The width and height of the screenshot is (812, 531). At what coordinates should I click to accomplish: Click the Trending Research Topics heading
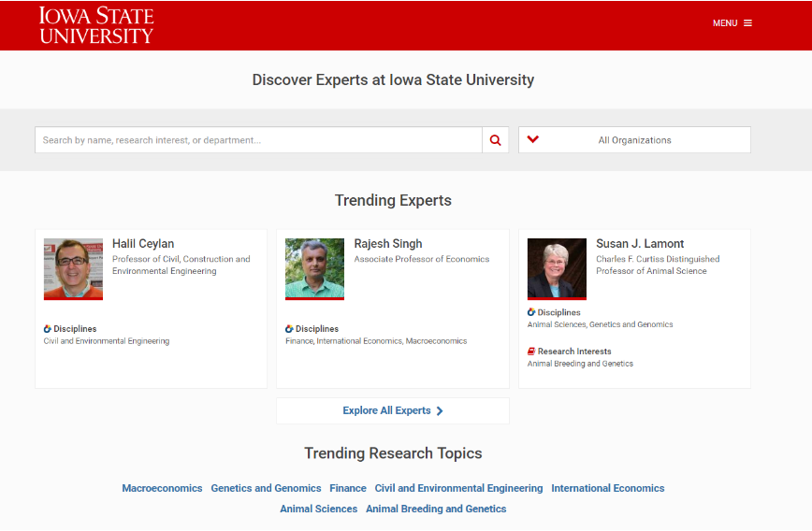pyautogui.click(x=393, y=454)
